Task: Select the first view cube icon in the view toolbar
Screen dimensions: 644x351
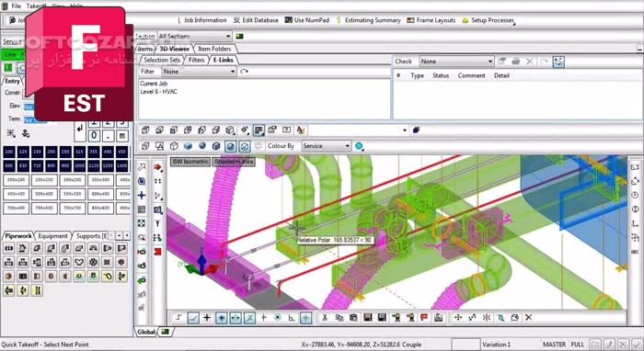Action: point(145,130)
